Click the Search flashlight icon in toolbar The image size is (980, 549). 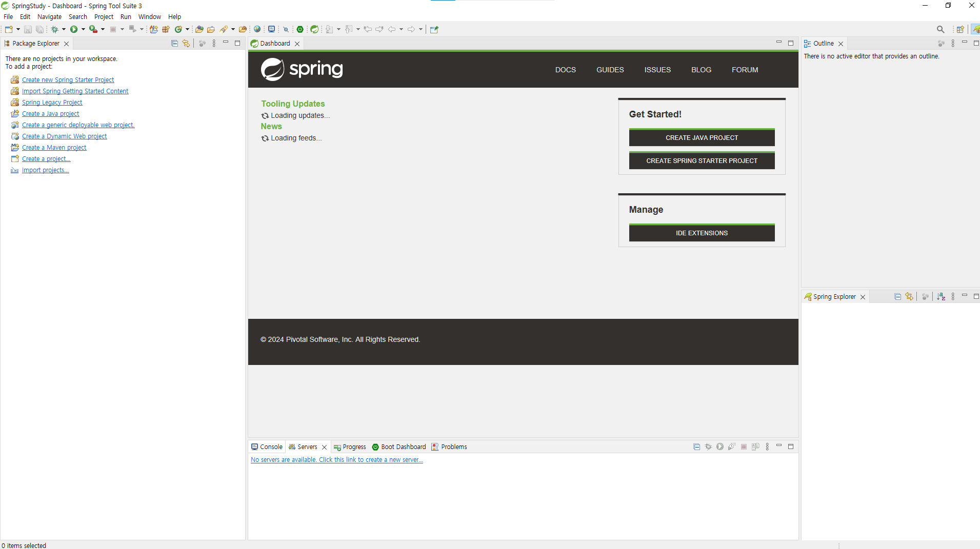tap(224, 29)
